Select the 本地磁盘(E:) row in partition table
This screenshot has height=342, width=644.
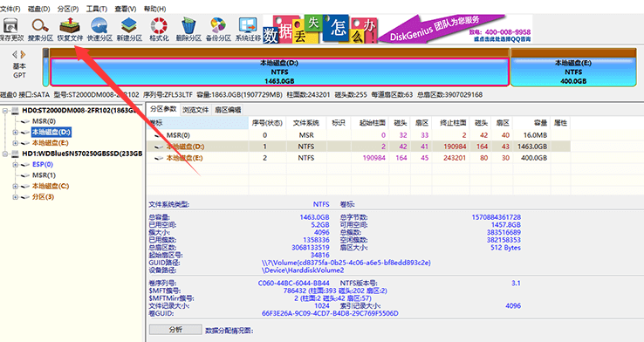click(359, 158)
